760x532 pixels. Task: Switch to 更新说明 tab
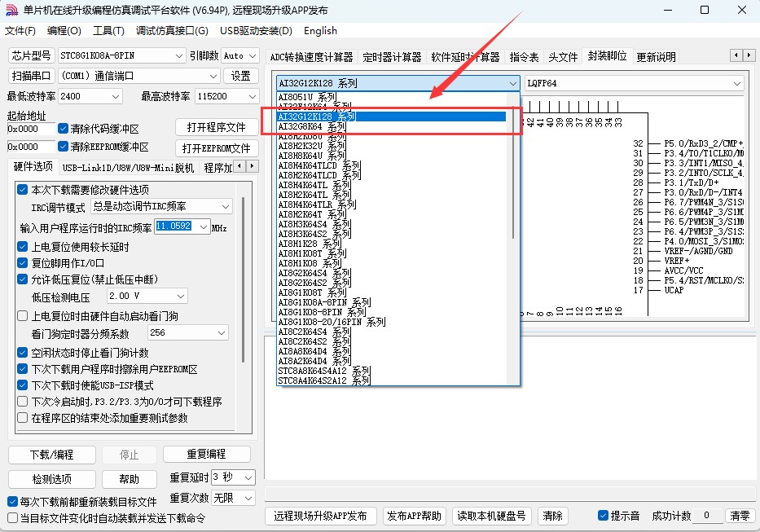point(656,57)
